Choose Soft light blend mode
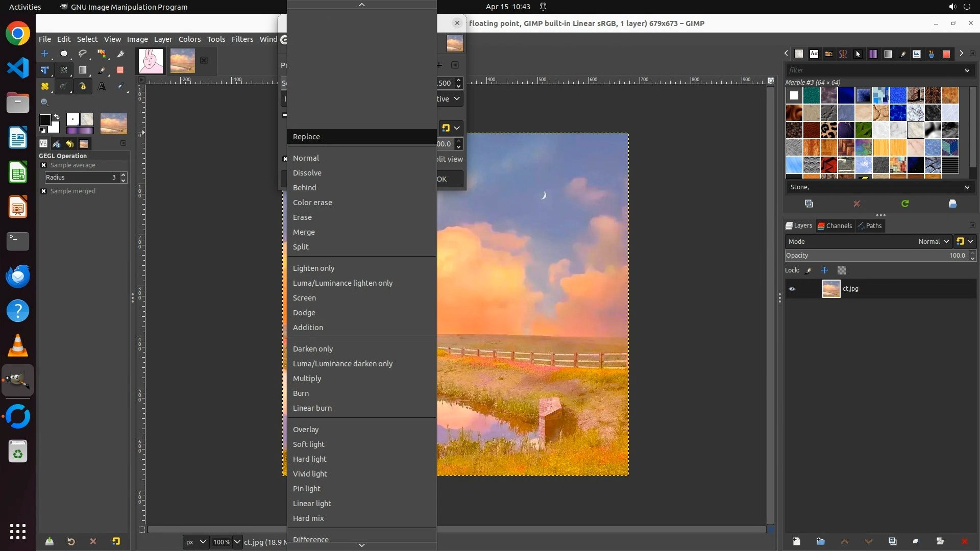Viewport: 980px width, 551px height. pos(308,444)
